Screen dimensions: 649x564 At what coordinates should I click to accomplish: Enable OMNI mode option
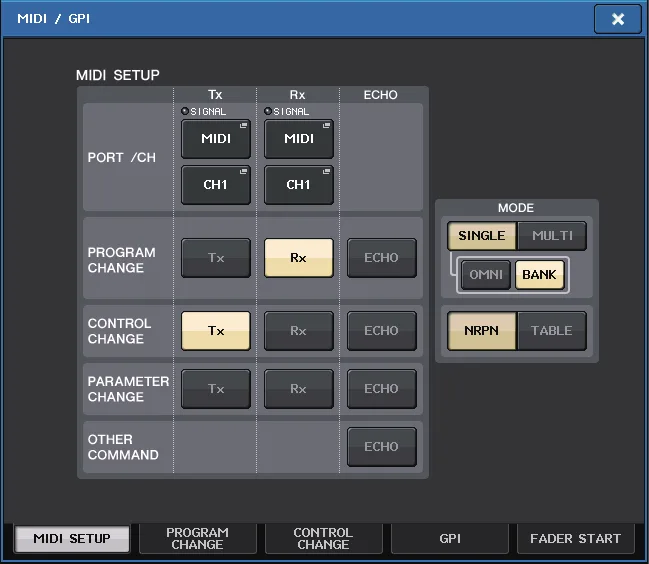click(486, 275)
